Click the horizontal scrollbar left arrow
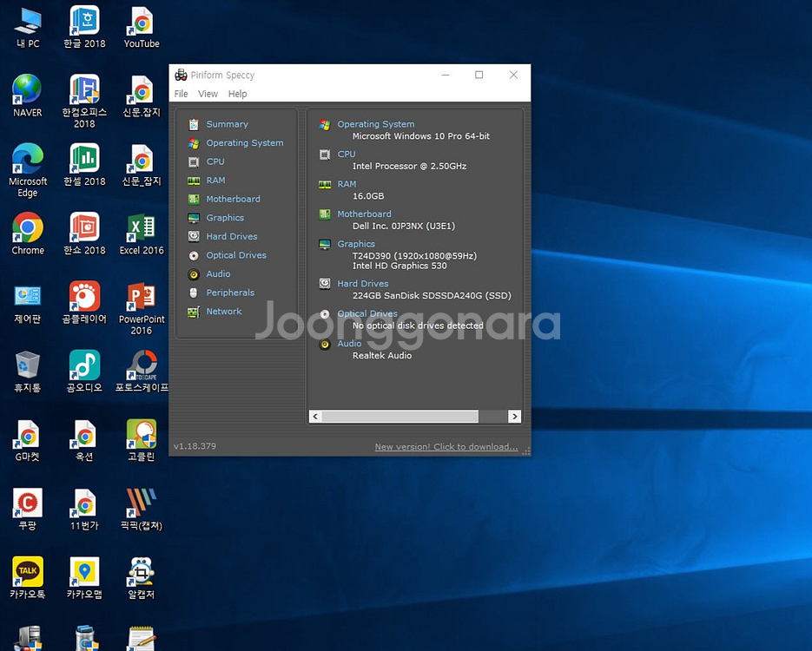This screenshot has width=812, height=651. click(x=315, y=417)
